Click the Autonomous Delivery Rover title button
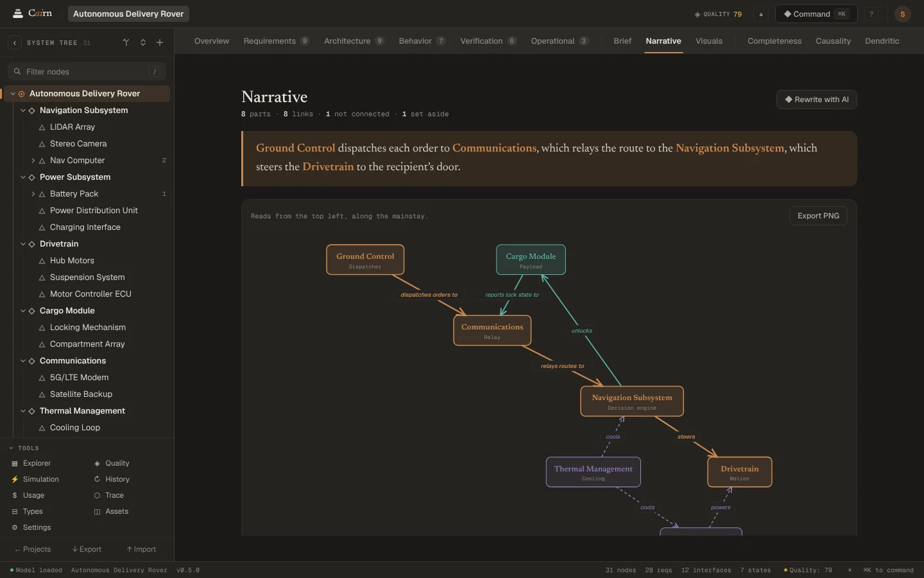Screen dimensions: 924x578 tap(128, 13)
